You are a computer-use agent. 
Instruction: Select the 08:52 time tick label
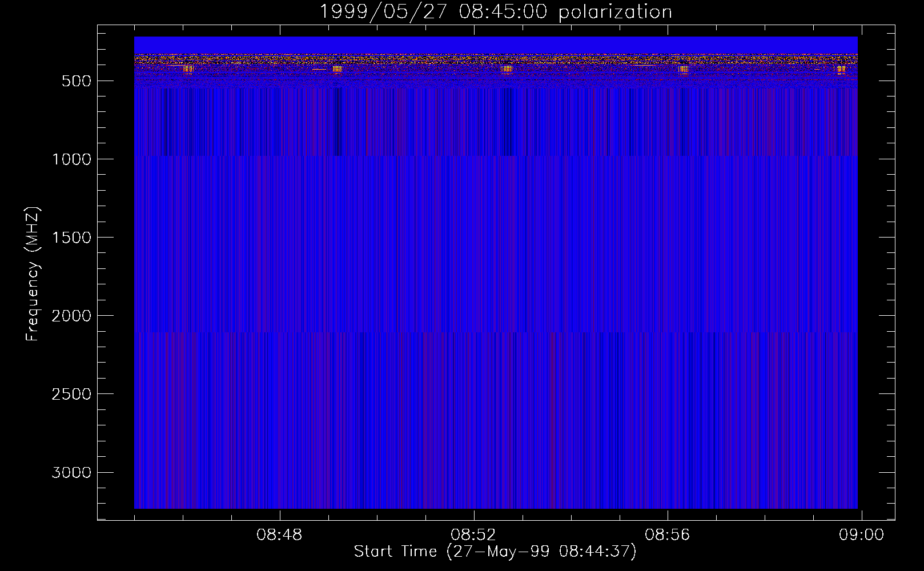click(x=473, y=535)
